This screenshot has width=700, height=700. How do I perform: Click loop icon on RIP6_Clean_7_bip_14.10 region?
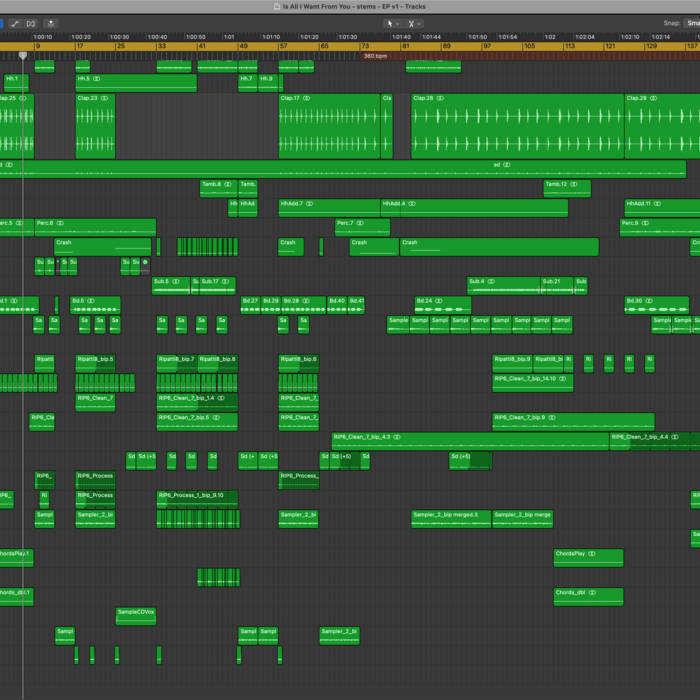coord(562,379)
